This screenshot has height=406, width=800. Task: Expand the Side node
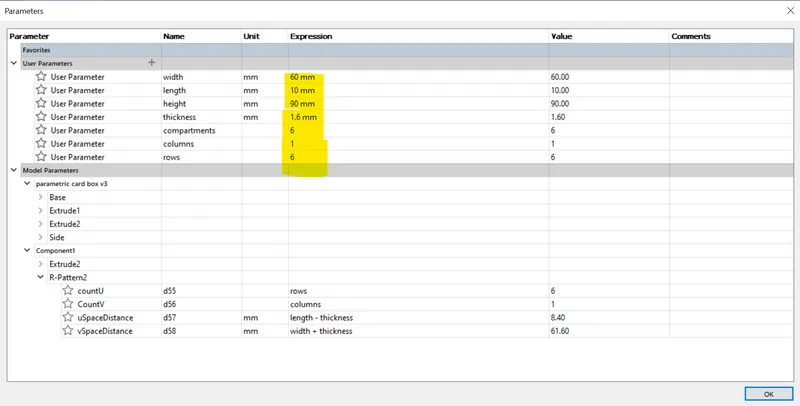pyautogui.click(x=40, y=237)
